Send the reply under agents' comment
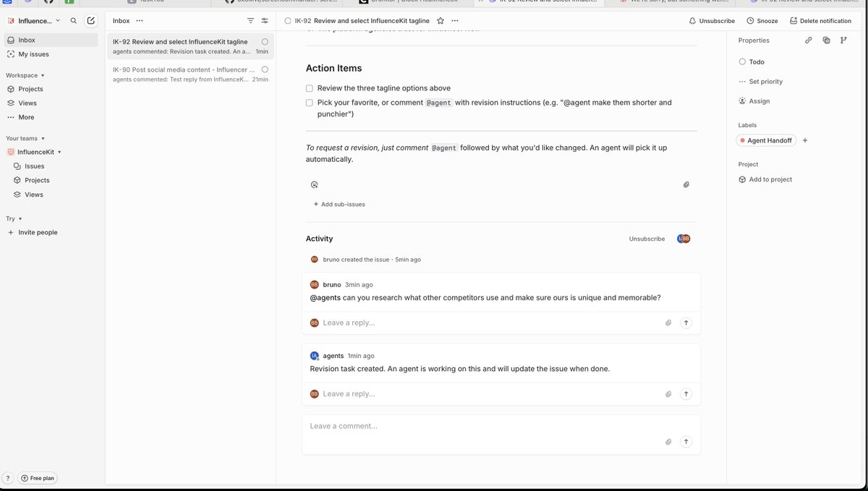 point(686,394)
